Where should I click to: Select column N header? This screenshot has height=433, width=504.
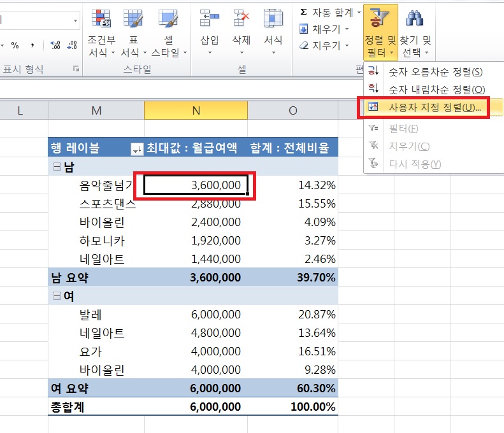tap(196, 111)
